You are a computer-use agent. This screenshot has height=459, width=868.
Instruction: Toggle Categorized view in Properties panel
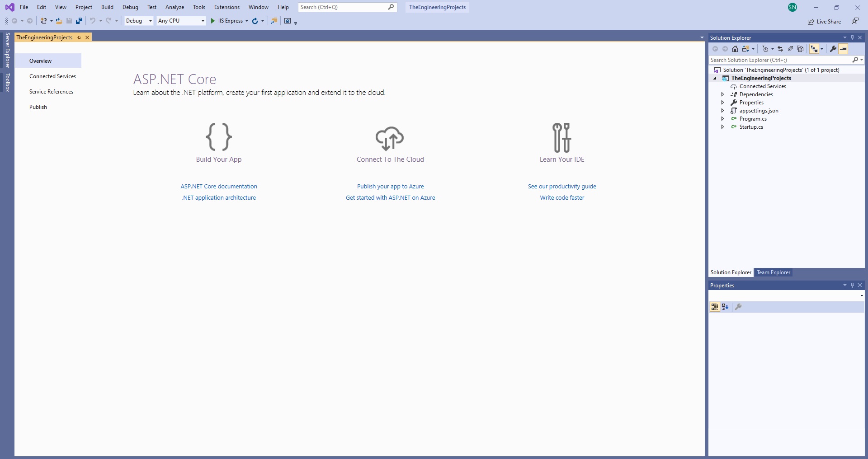point(715,307)
